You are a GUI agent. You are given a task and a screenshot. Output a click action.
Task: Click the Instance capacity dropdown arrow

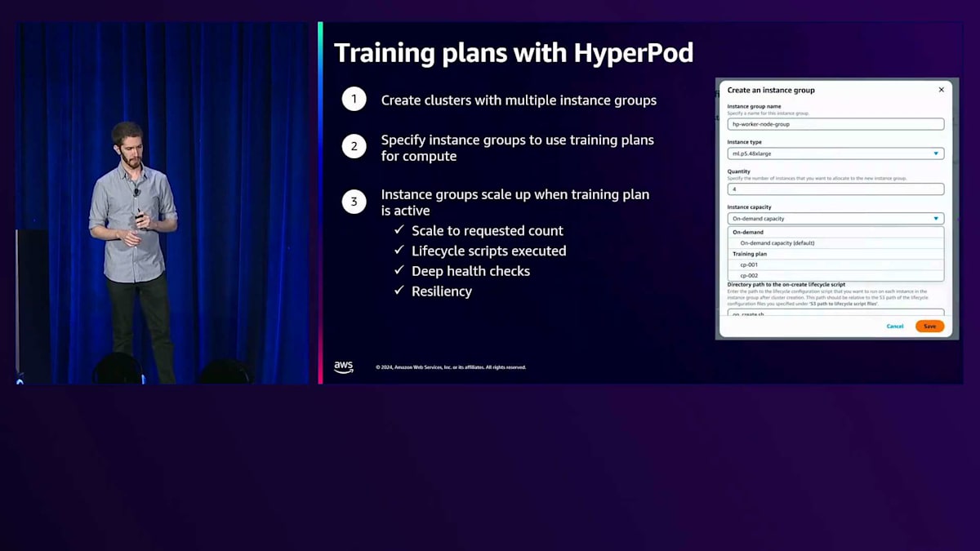936,219
